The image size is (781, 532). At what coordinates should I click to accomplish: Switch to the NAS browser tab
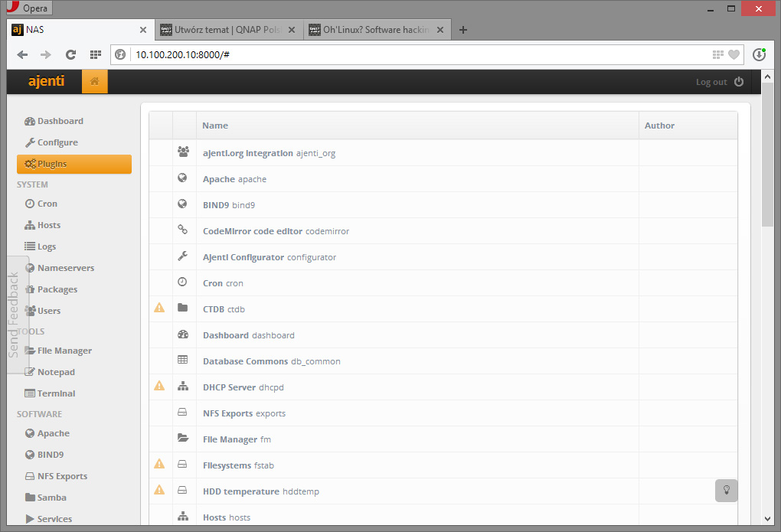pyautogui.click(x=80, y=30)
